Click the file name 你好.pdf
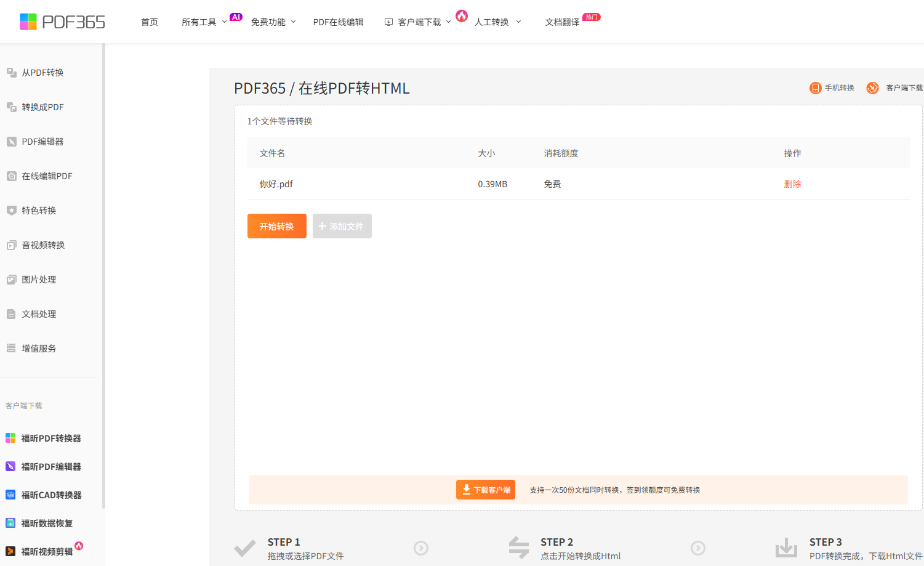 click(276, 184)
